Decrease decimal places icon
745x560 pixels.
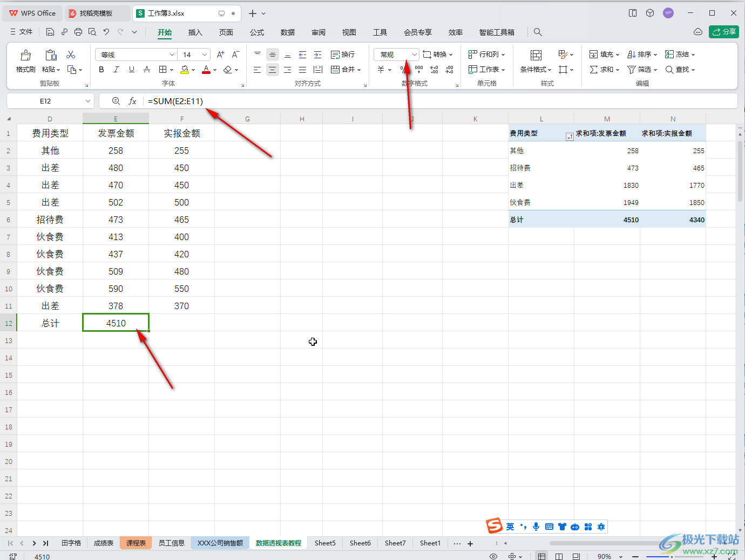pos(450,70)
